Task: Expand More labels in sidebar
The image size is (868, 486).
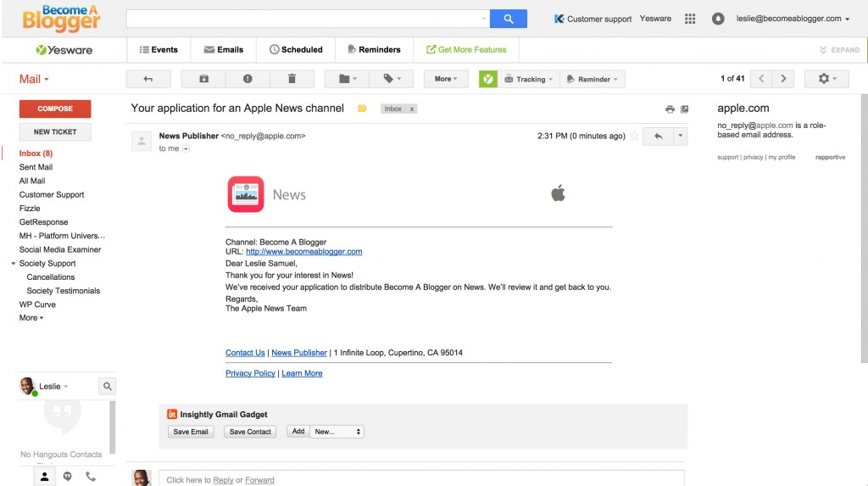Action: (31, 318)
